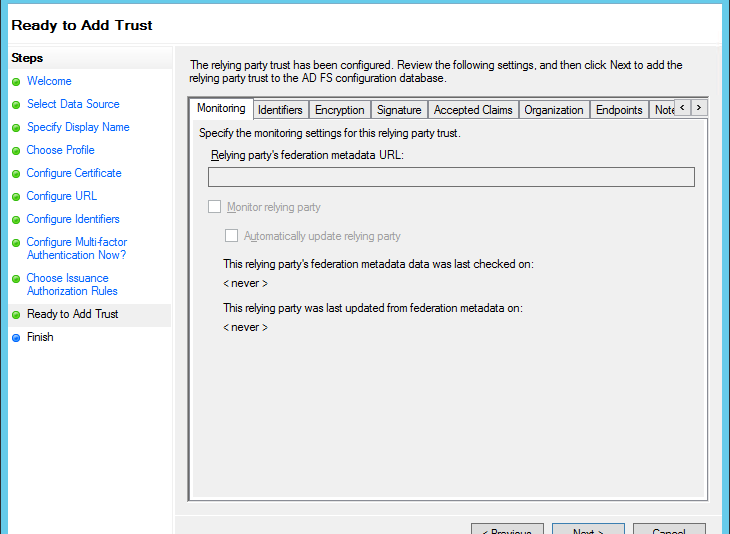
Task: Click the federation metadata URL field
Action: (x=450, y=177)
